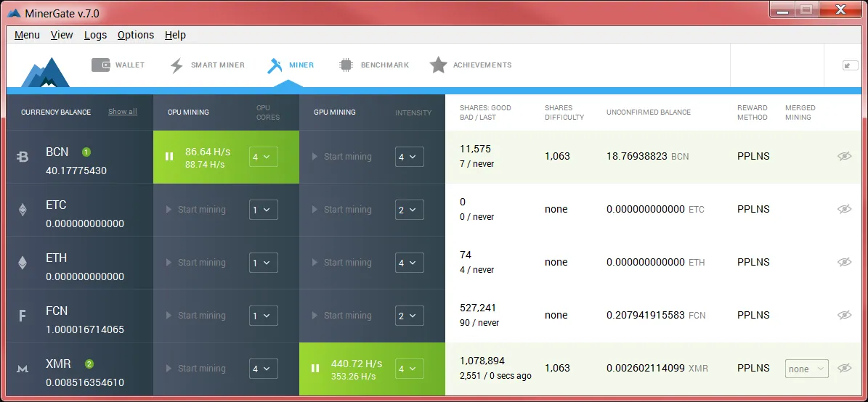Open FCN CPU cores dropdown
This screenshot has height=402, width=868.
[x=264, y=316]
